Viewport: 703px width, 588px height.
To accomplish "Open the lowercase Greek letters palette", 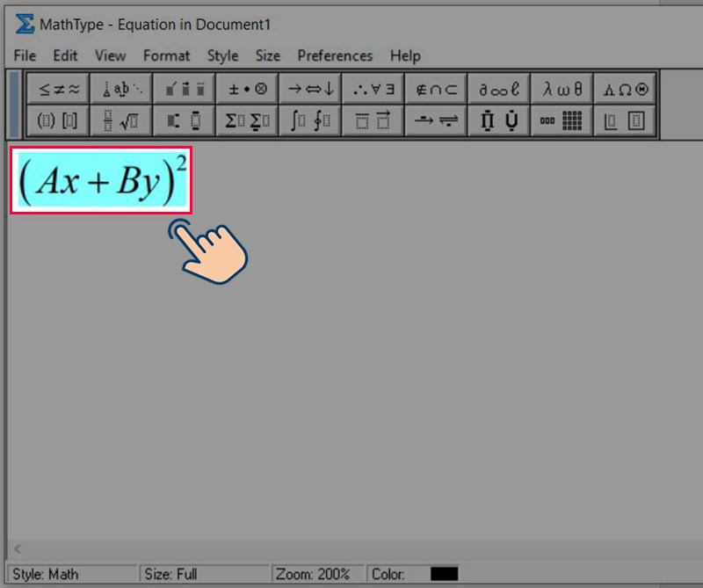I will (562, 90).
